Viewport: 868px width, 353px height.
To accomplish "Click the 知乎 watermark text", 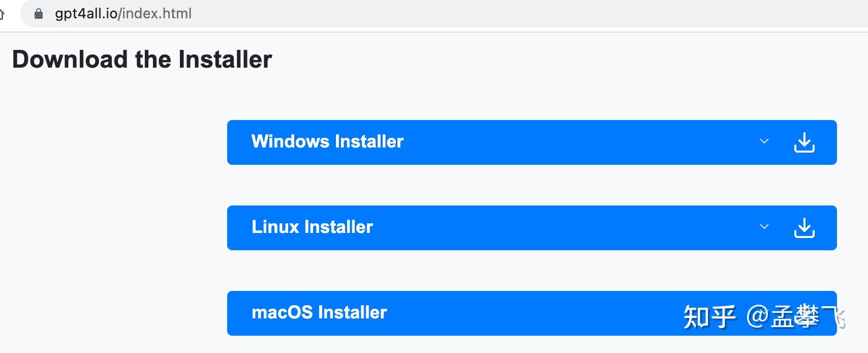I will [x=709, y=317].
